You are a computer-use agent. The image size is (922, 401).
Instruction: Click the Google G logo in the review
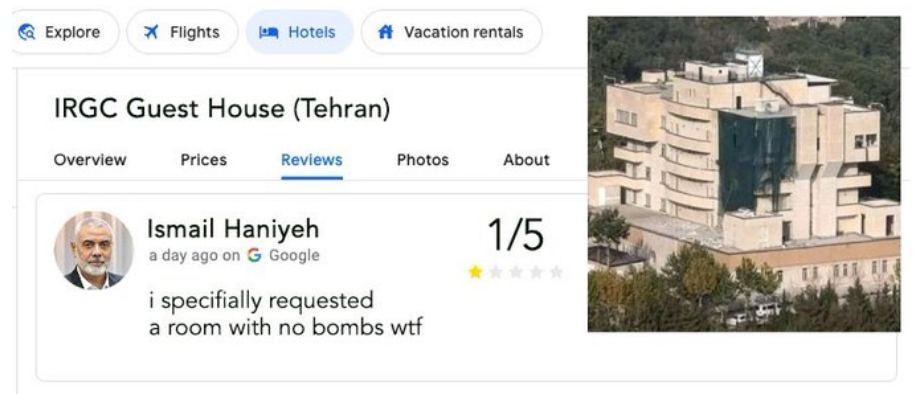(x=254, y=255)
